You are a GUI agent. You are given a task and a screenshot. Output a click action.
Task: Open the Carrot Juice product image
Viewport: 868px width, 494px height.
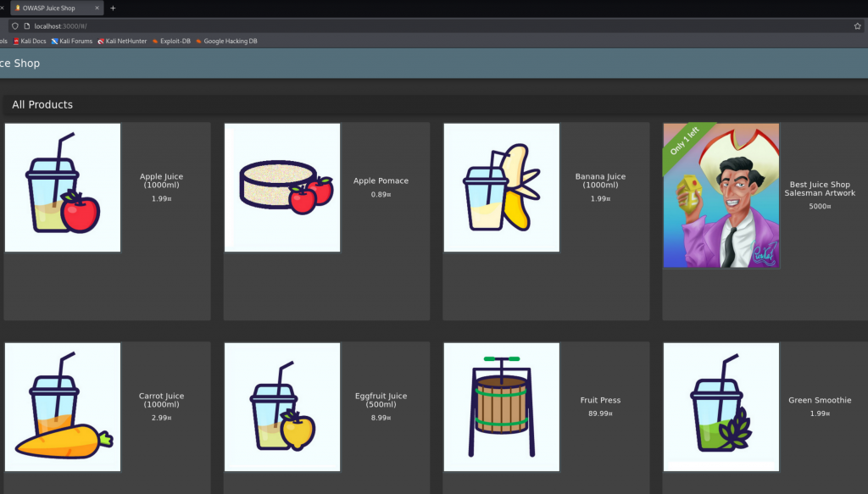pyautogui.click(x=63, y=408)
